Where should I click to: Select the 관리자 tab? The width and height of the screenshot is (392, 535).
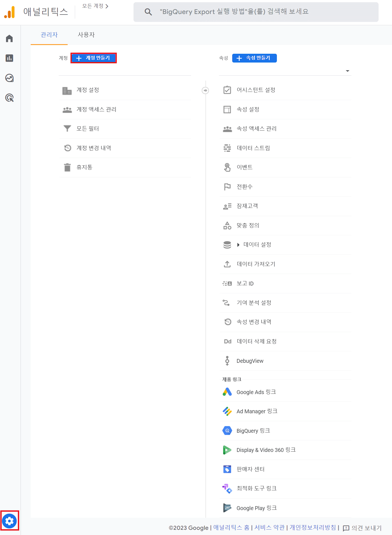point(49,35)
